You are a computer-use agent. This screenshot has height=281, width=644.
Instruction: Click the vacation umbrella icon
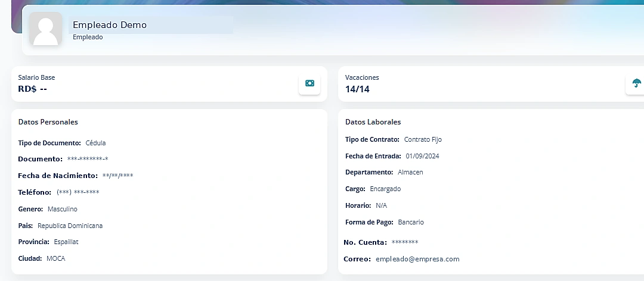pyautogui.click(x=636, y=83)
